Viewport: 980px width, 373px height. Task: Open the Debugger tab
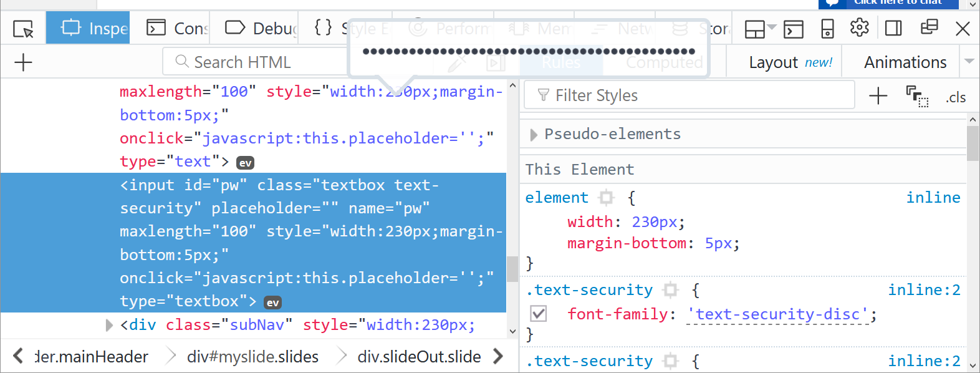261,28
